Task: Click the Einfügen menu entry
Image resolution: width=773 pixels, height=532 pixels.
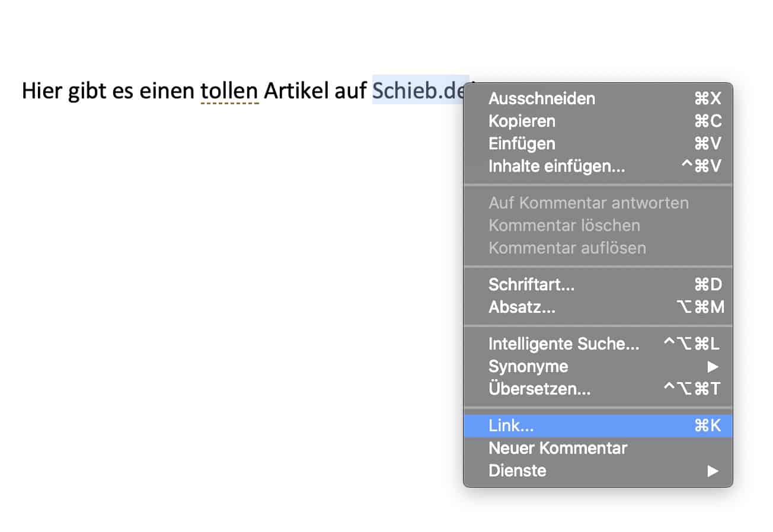Action: (x=522, y=143)
